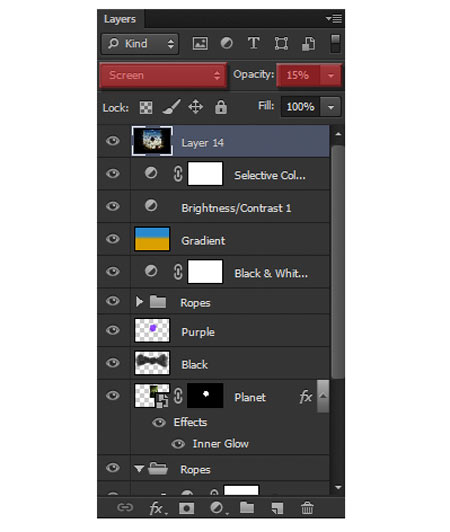Click mask link icon on Selective Color layer

coord(178,174)
